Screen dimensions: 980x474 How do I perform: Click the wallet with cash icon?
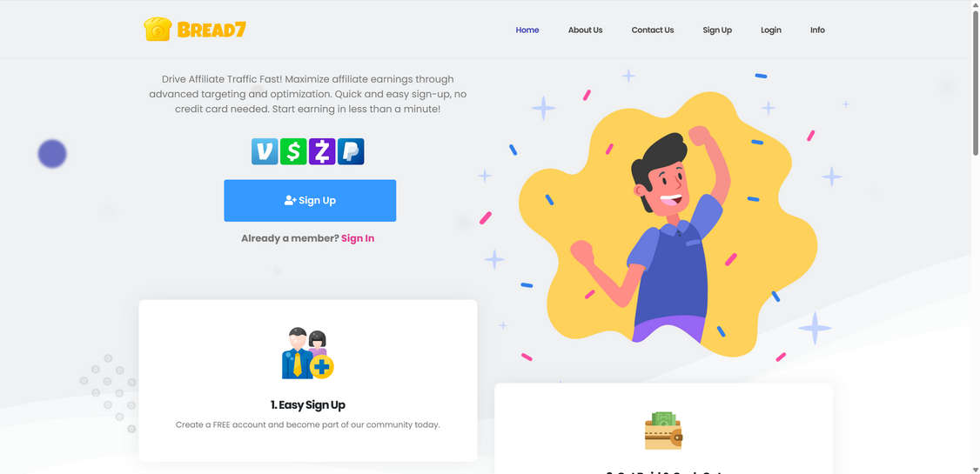point(664,431)
